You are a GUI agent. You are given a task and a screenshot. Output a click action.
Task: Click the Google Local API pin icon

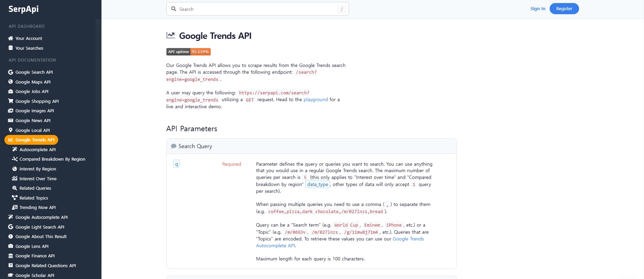click(x=10, y=130)
